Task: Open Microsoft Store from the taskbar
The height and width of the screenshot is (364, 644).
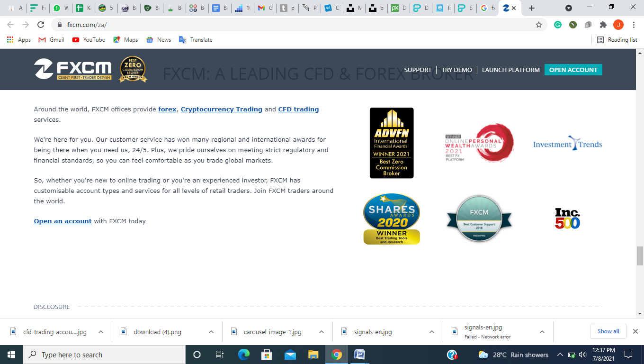Action: point(267,355)
